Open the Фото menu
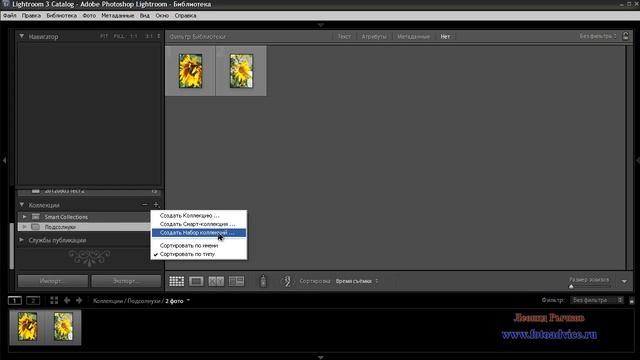This screenshot has height=360, width=640. point(89,16)
